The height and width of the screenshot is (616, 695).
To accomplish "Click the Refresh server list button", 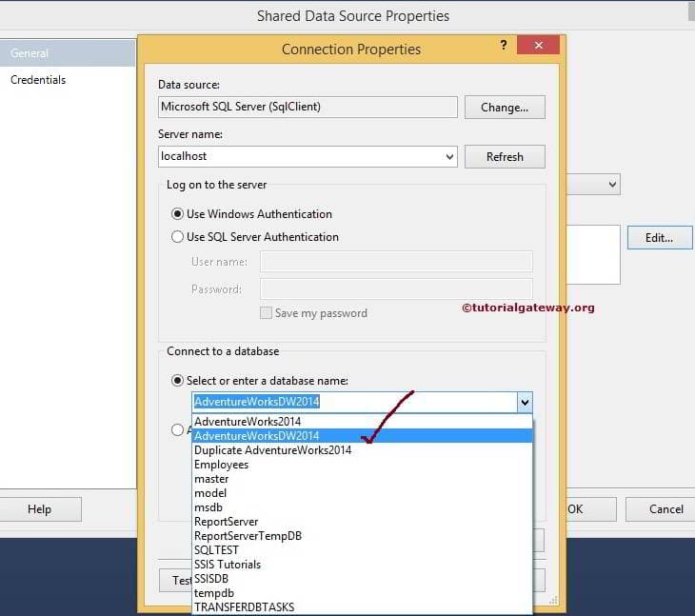I will coord(505,157).
